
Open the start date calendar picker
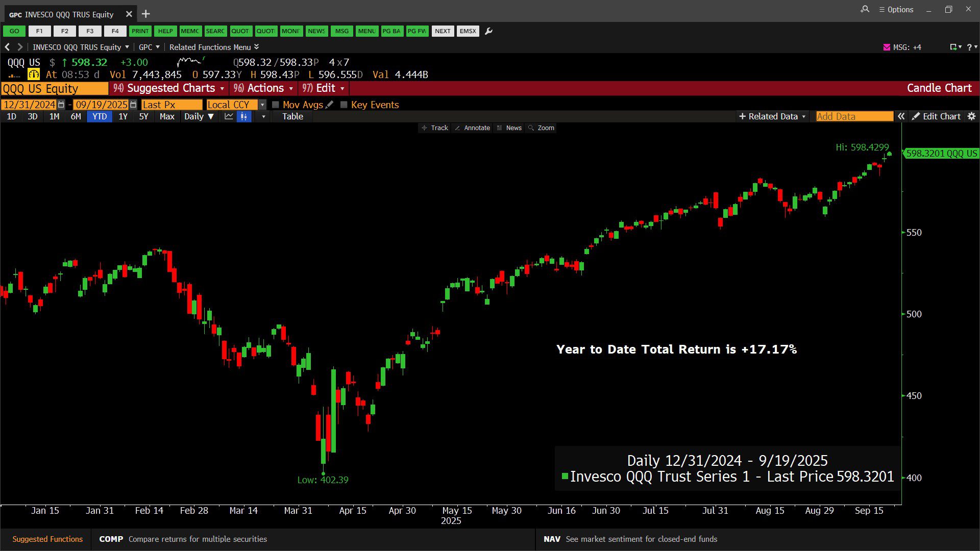click(x=61, y=105)
